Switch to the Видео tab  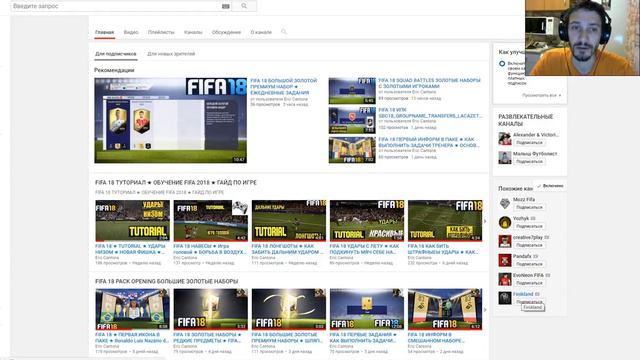131,32
